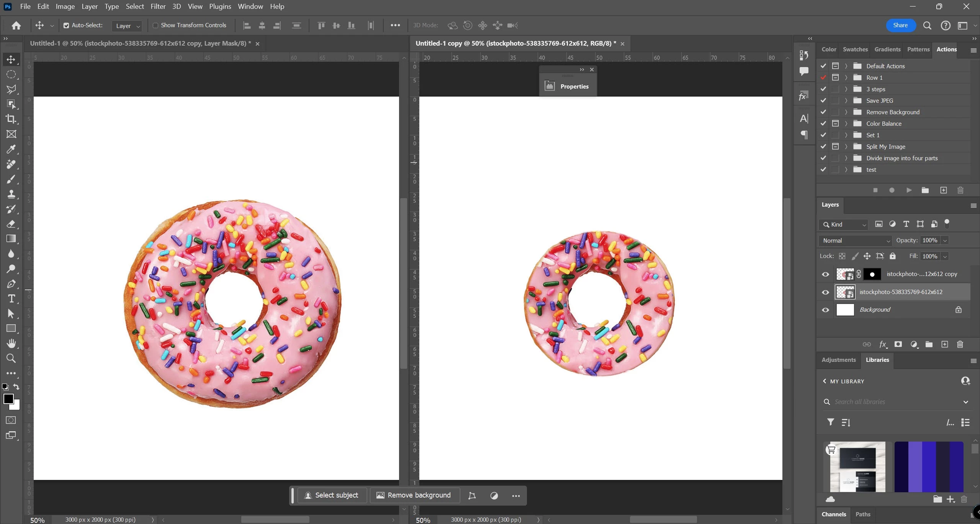Enable Show Transform Controls checkbox
Viewport: 980px width, 524px height.
click(155, 25)
